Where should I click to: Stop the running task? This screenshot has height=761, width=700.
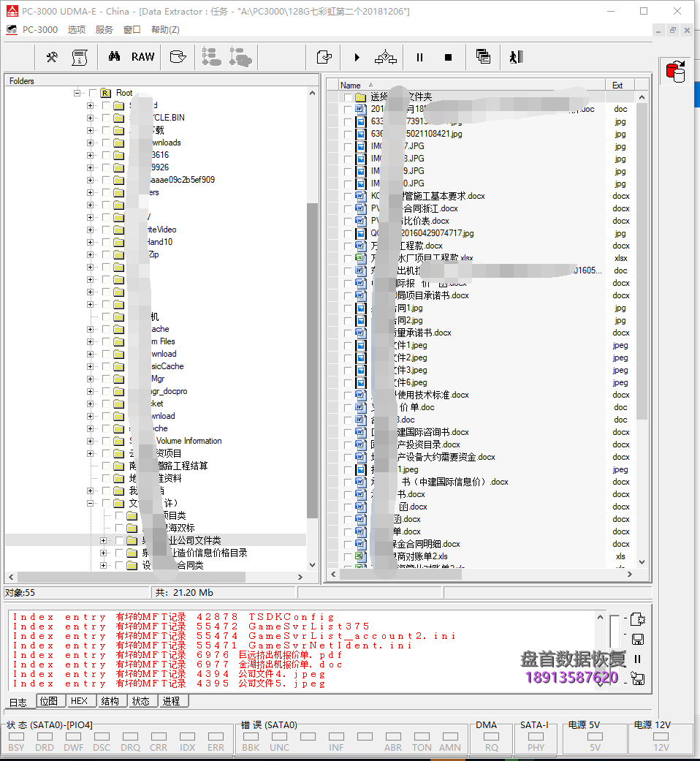click(448, 57)
